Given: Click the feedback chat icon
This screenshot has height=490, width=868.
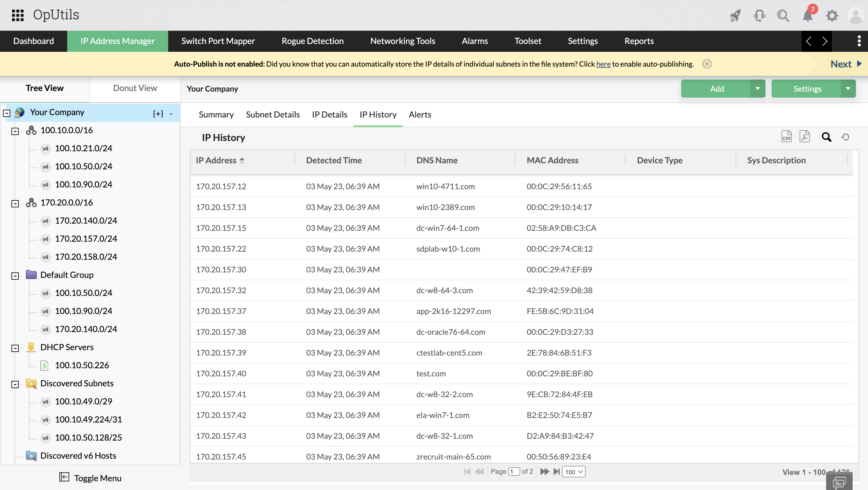Looking at the screenshot, I should [x=839, y=482].
